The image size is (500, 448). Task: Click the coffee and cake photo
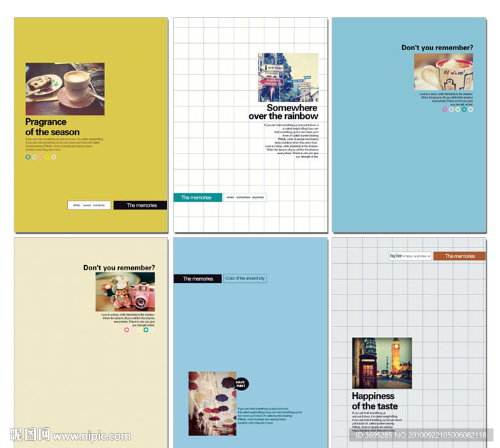pos(65,89)
